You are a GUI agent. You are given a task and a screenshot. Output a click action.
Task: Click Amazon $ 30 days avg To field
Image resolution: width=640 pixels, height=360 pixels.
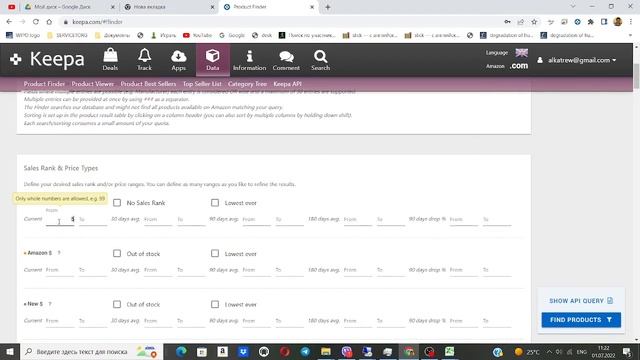click(191, 270)
